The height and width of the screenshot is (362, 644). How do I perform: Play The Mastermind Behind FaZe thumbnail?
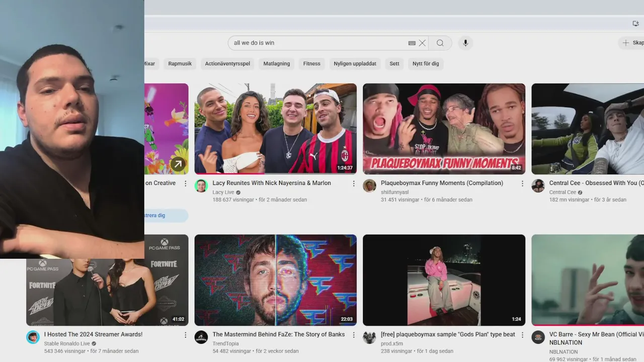(x=276, y=280)
